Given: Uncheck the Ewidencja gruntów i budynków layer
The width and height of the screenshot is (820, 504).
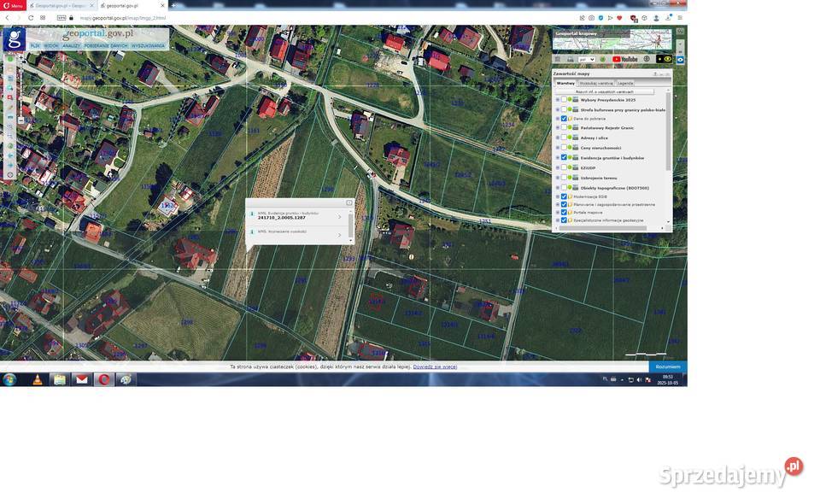Looking at the screenshot, I should point(564,157).
